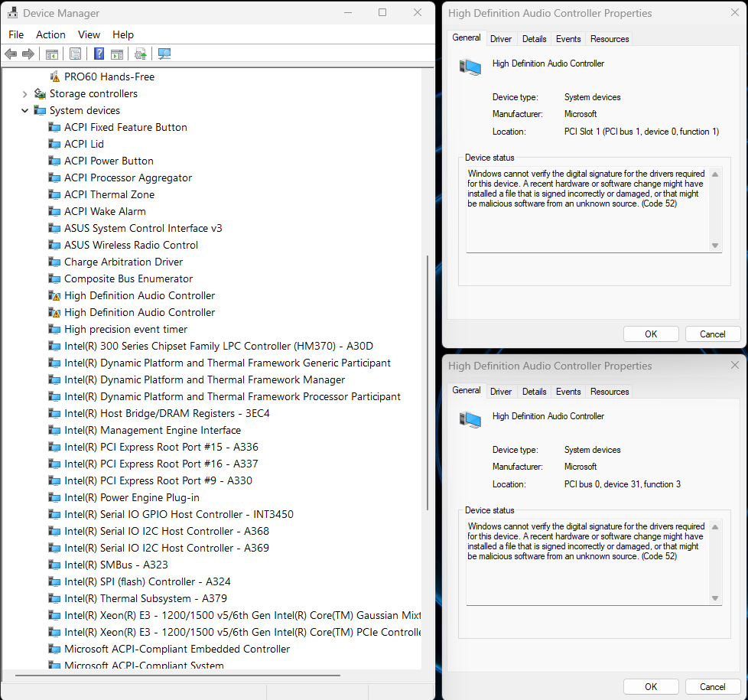Click the icon beside Intel(R) Management Engine Interface
Viewport: 748px width, 700px height.
pyautogui.click(x=54, y=431)
